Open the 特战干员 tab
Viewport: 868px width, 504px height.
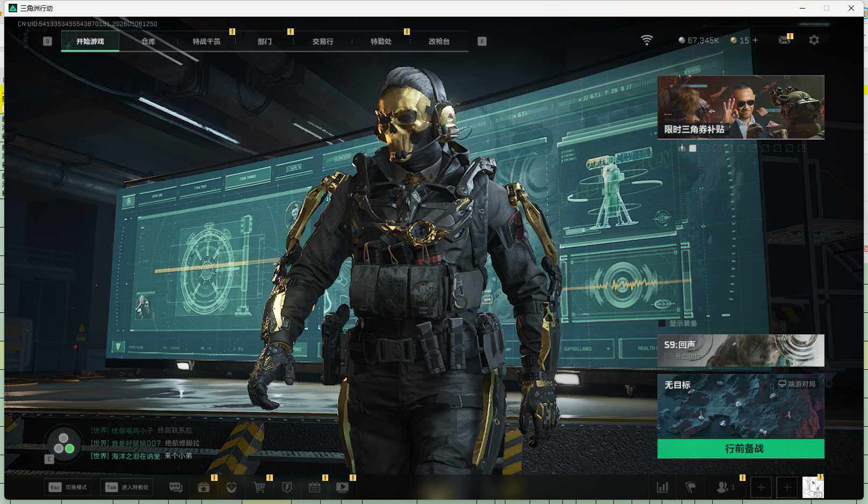206,41
